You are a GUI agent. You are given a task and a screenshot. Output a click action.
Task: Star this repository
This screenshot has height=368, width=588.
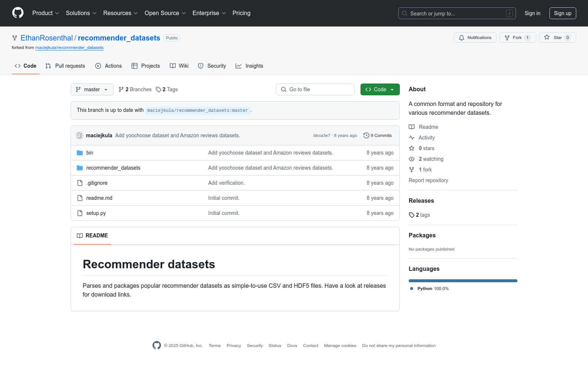pos(557,38)
